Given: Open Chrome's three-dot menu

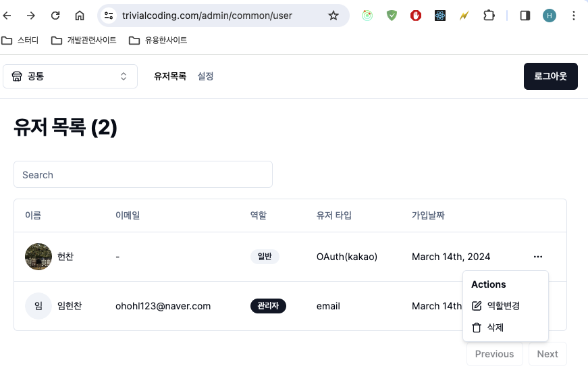Looking at the screenshot, I should pos(573,16).
